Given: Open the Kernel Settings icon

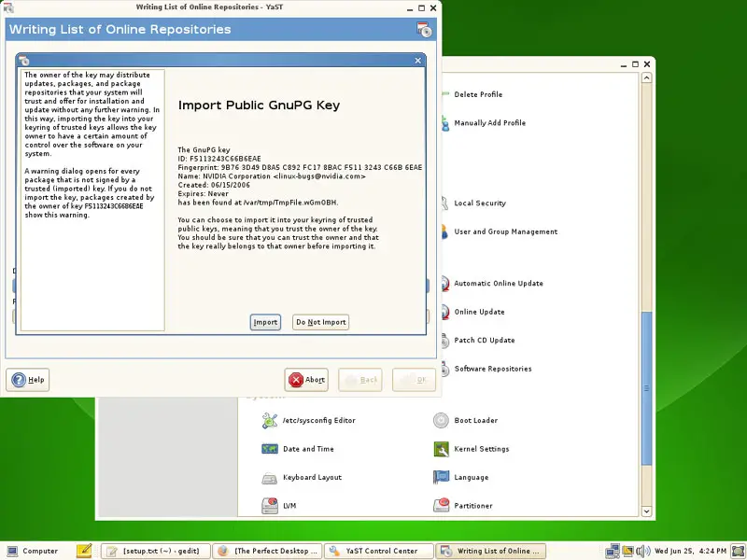Looking at the screenshot, I should [441, 449].
